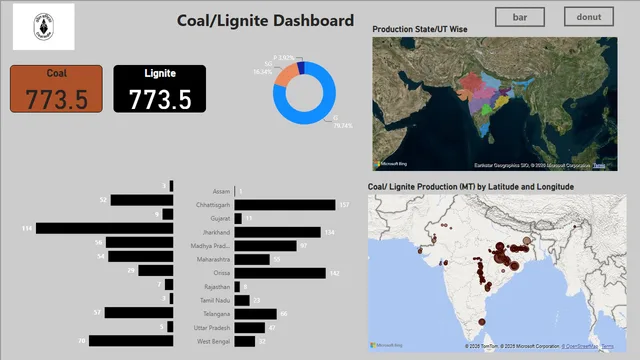The image size is (640, 360).
Task: Click the left chart bar valued 114
Action: 104,228
